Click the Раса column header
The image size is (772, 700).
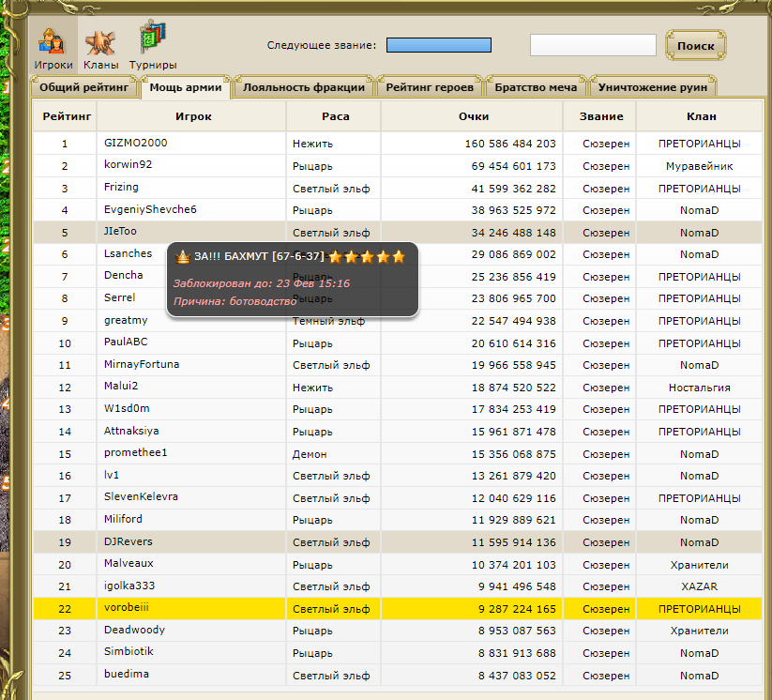333,116
